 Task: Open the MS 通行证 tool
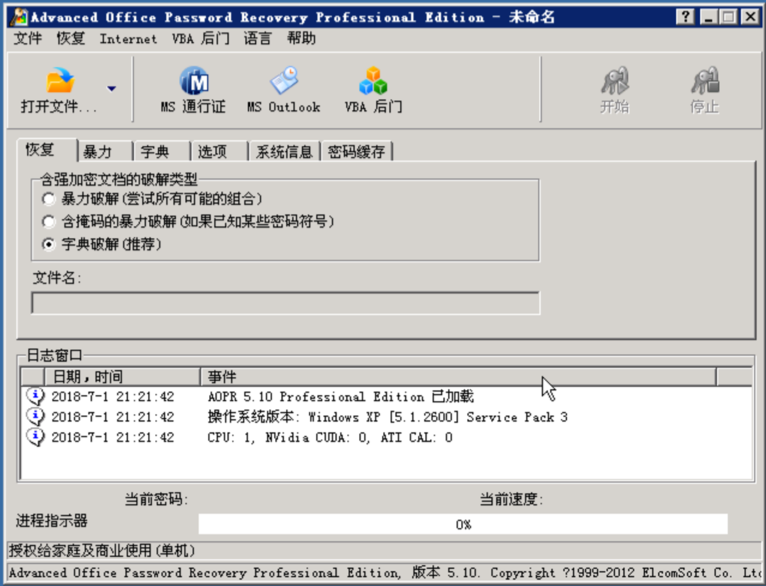pyautogui.click(x=193, y=90)
